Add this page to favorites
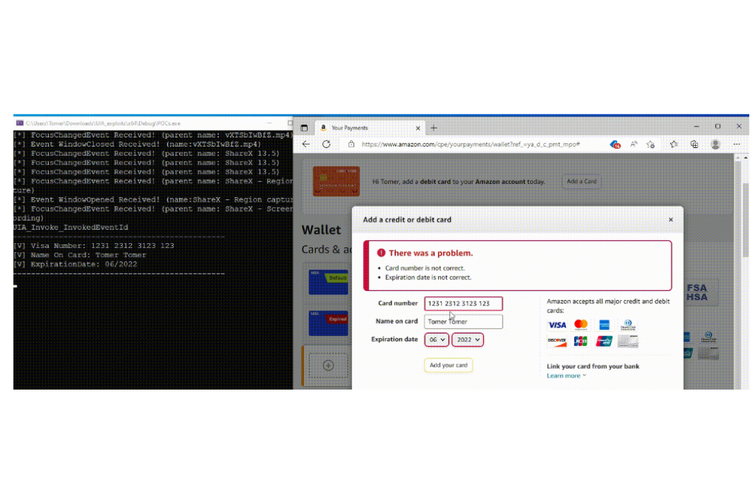 click(651, 144)
